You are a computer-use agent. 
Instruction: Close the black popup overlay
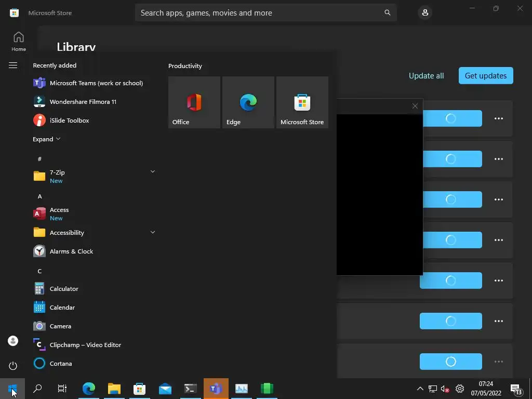(x=415, y=106)
